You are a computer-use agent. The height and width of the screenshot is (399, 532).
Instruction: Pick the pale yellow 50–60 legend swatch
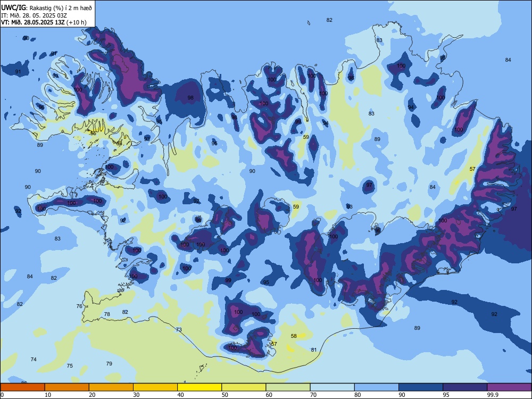(244, 387)
